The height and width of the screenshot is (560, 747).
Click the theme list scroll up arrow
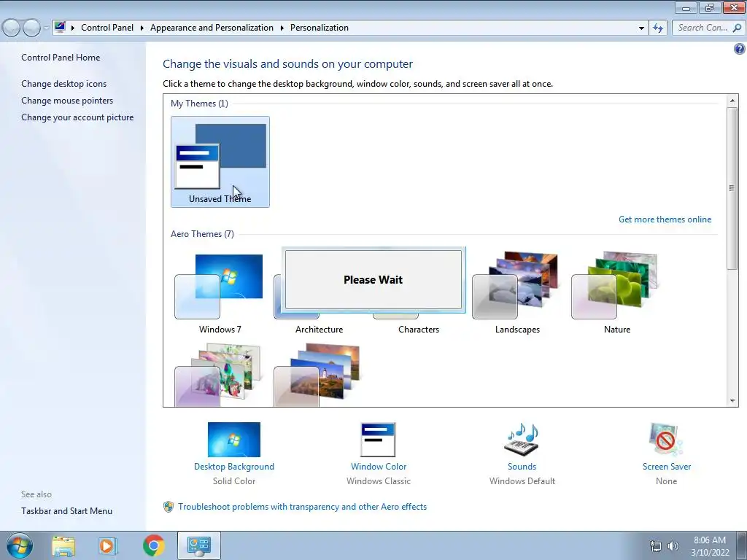[x=732, y=101]
